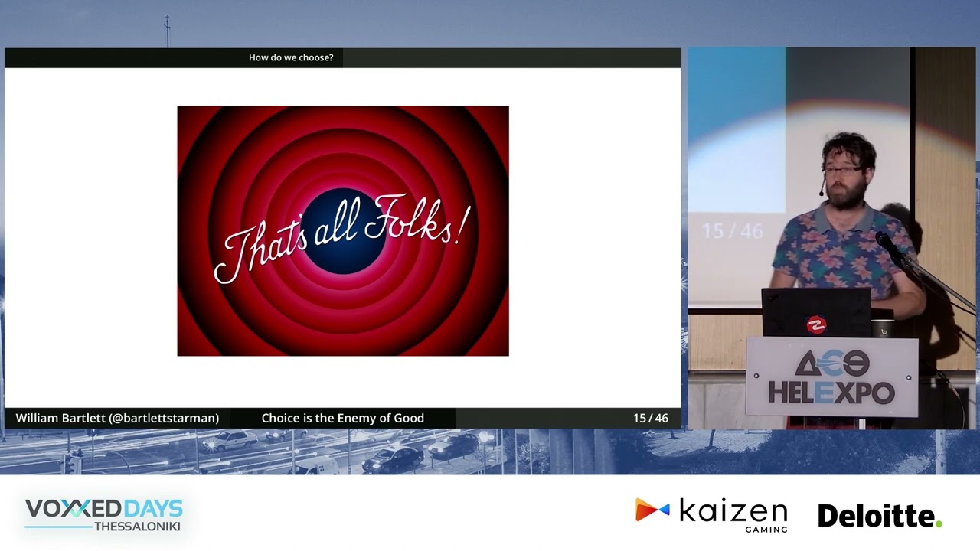Click the Kaizen Gaming logo
Viewport: 980px width, 551px height.
711,515
